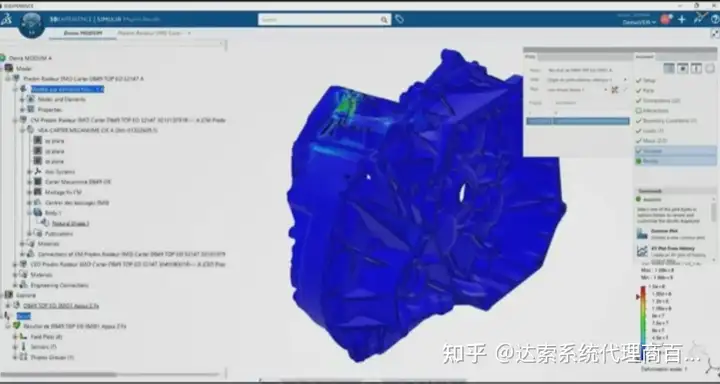Open tab list dropdown arrow
720x384 pixels.
click(189, 33)
